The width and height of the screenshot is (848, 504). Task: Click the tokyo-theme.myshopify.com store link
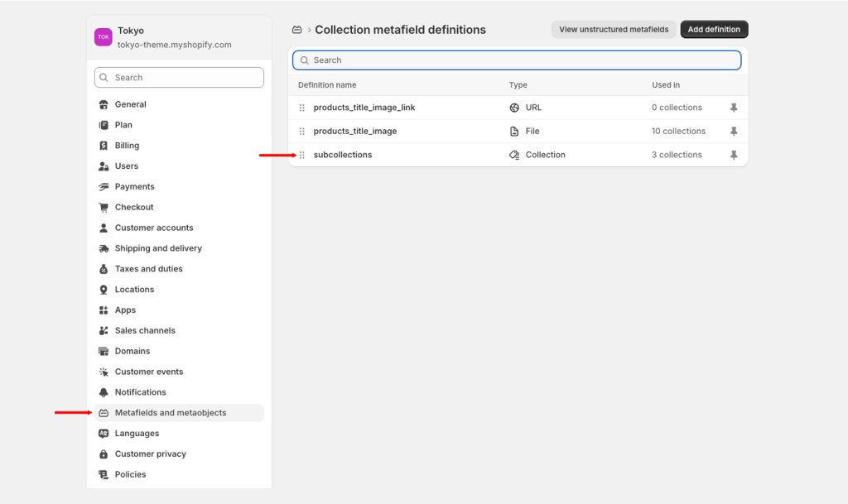(174, 45)
